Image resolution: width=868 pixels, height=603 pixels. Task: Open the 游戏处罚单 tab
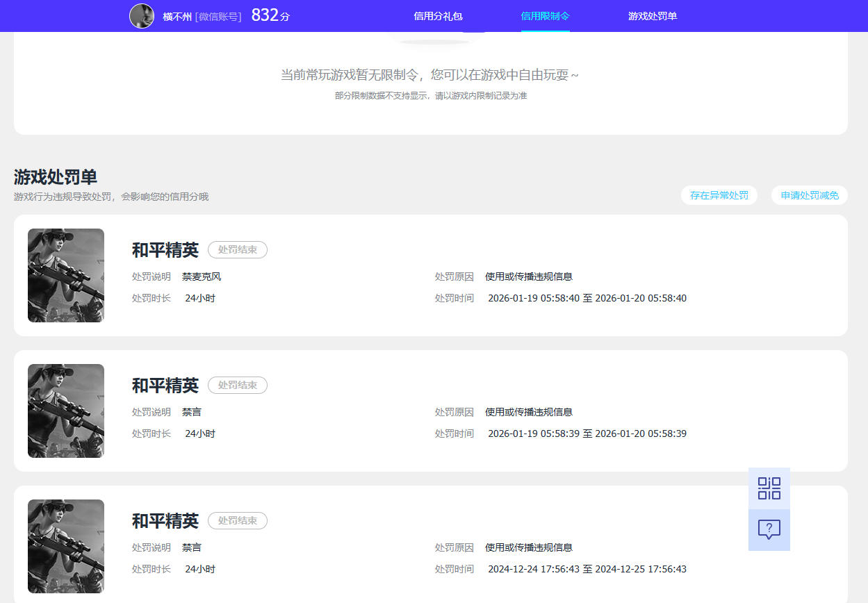point(653,16)
